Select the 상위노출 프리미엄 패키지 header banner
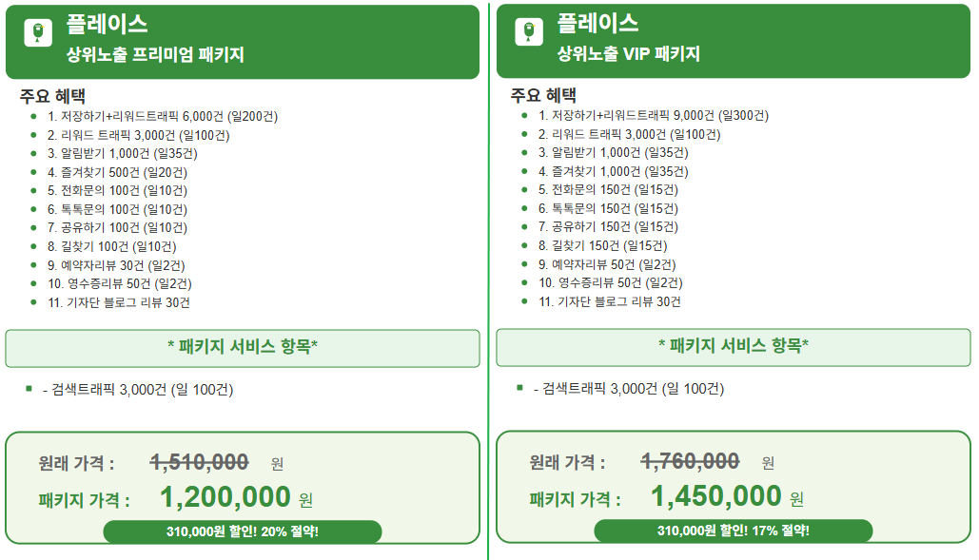The image size is (979, 560). click(243, 42)
